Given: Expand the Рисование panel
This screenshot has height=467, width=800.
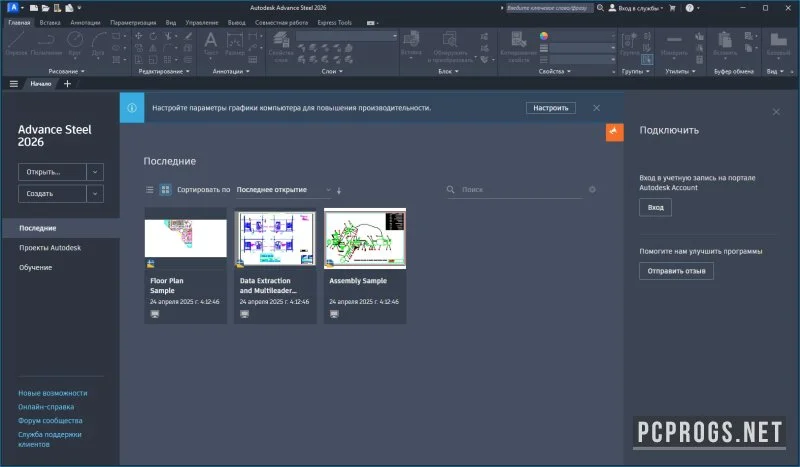Looking at the screenshot, I should point(67,71).
